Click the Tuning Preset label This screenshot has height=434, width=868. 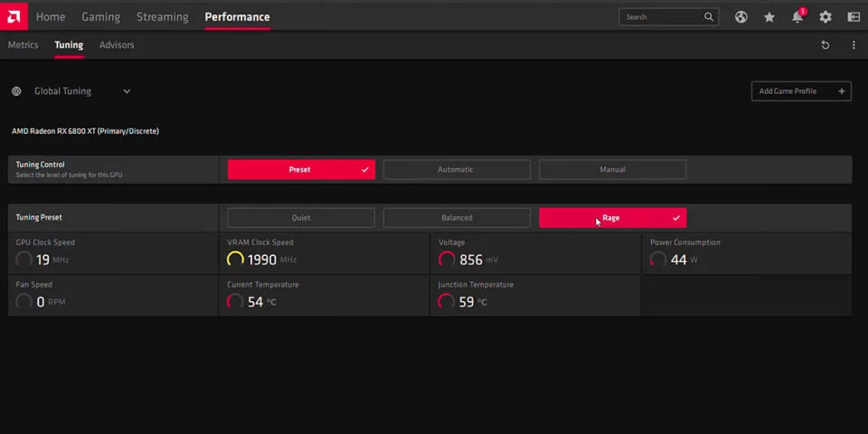39,218
